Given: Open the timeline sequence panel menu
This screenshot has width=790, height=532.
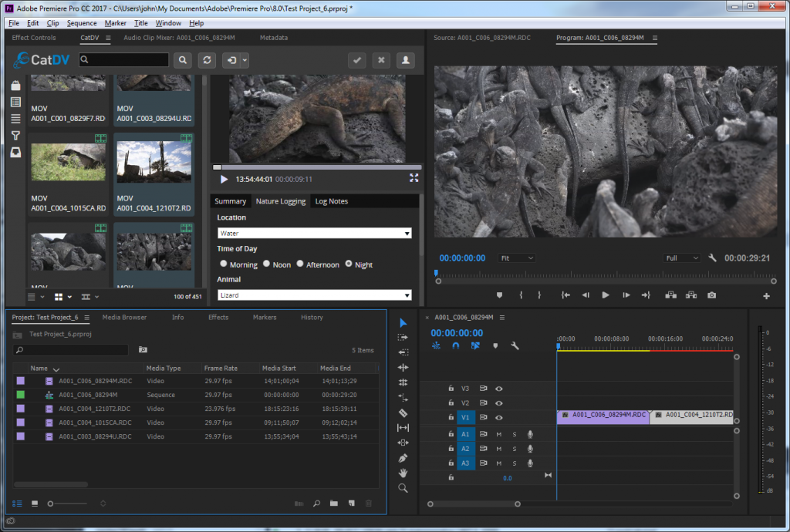Looking at the screenshot, I should [501, 318].
